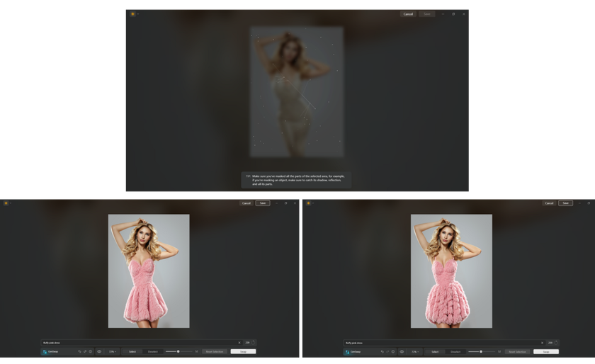Toggle the eye preview icon in bottom-right window
The height and width of the screenshot is (364, 595).
(x=402, y=352)
